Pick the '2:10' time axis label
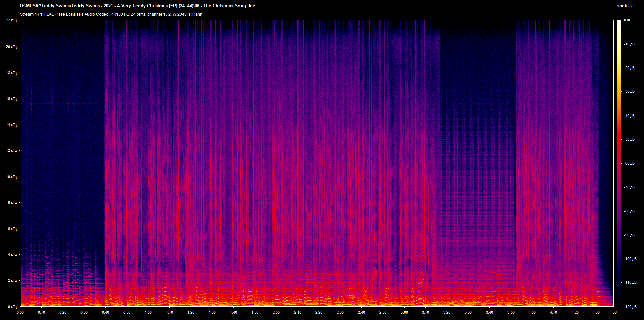The height and width of the screenshot is (320, 644). [x=298, y=312]
